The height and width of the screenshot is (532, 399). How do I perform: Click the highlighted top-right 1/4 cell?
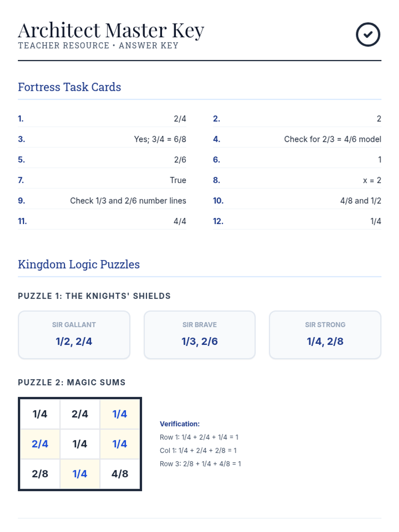pyautogui.click(x=120, y=414)
